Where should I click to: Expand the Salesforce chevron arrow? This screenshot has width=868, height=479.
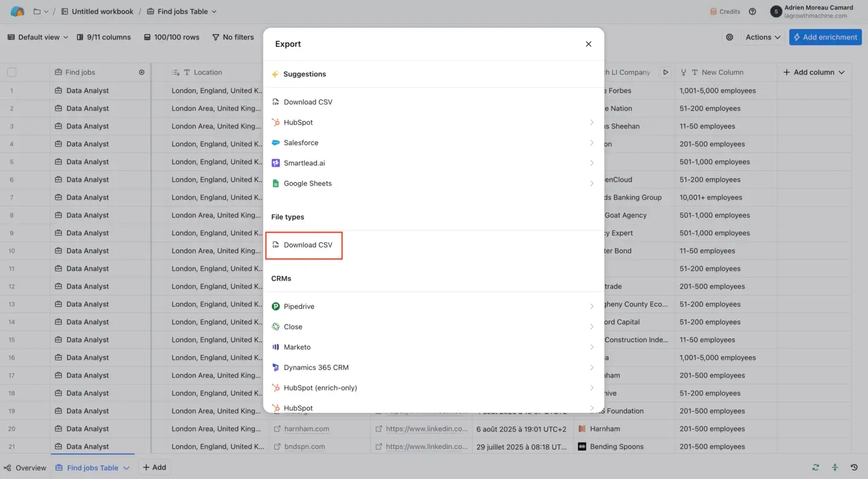pos(592,143)
